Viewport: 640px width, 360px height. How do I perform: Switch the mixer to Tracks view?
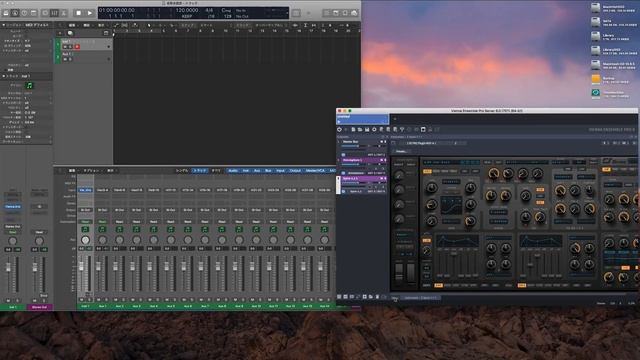[200, 171]
